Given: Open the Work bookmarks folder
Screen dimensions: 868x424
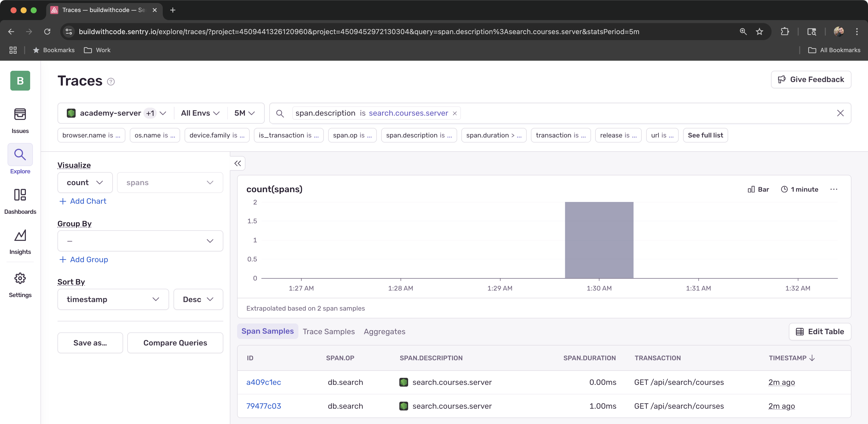Looking at the screenshot, I should 97,50.
